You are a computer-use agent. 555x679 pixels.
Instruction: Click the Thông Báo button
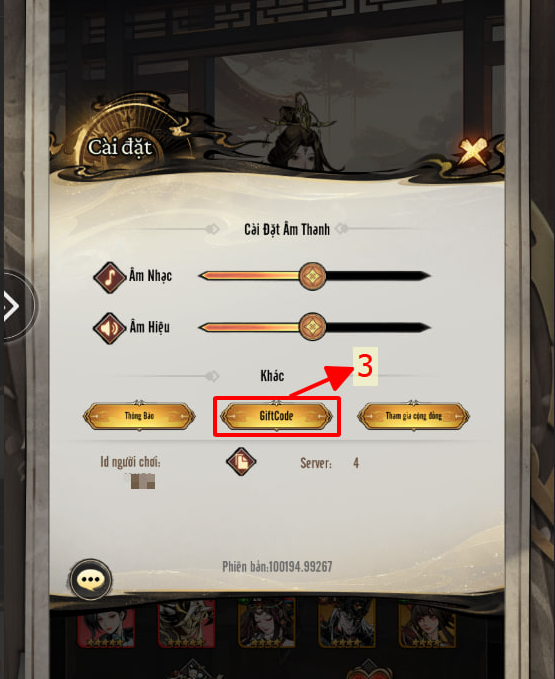pyautogui.click(x=139, y=416)
